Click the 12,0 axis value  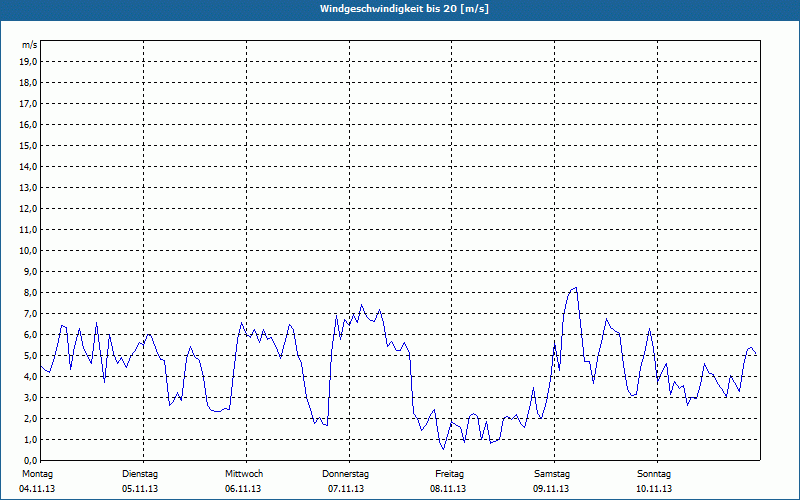tap(28, 209)
